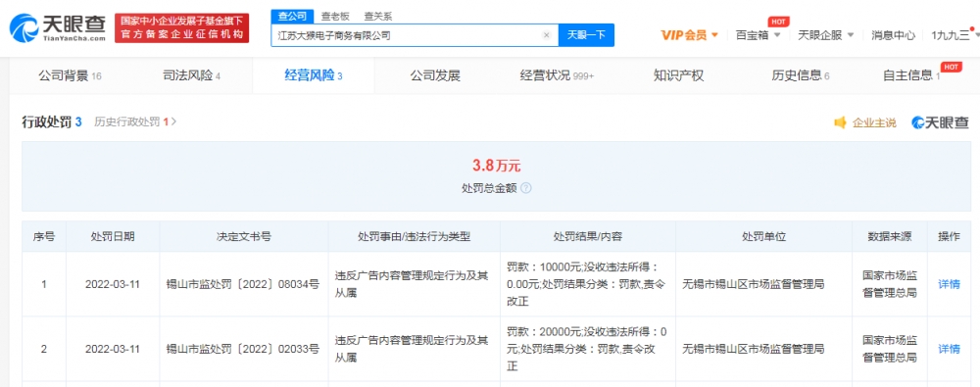980x387 pixels.
Task: Switch to the 司法风险 tab
Action: point(191,76)
